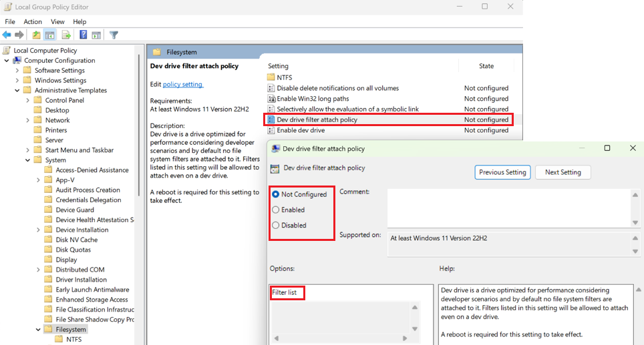644x345 pixels.
Task: Open the View menu
Action: point(57,22)
